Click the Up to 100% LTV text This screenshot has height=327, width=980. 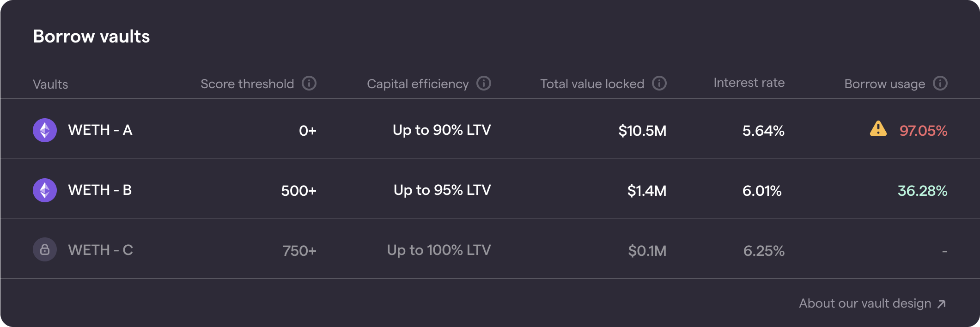click(439, 250)
